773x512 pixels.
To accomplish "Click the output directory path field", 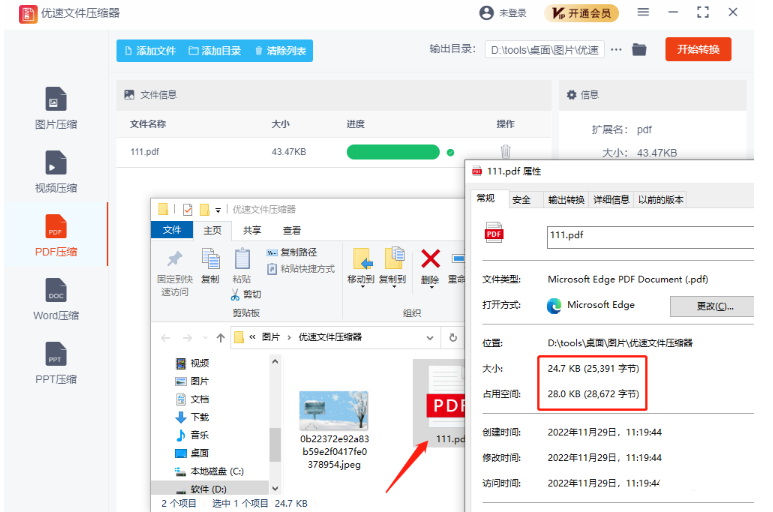I will tap(545, 50).
